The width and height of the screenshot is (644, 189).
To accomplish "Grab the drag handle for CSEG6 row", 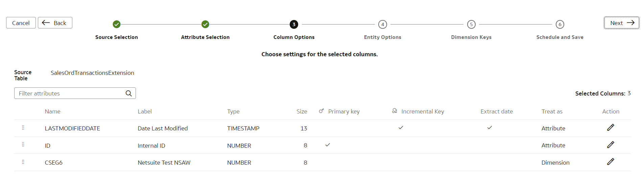I will [23, 162].
